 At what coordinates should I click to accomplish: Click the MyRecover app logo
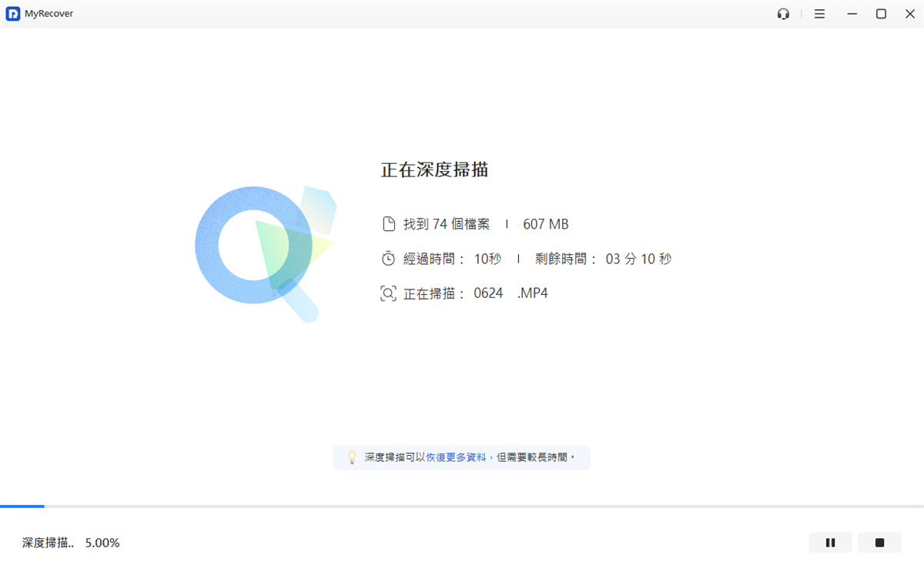pyautogui.click(x=13, y=14)
